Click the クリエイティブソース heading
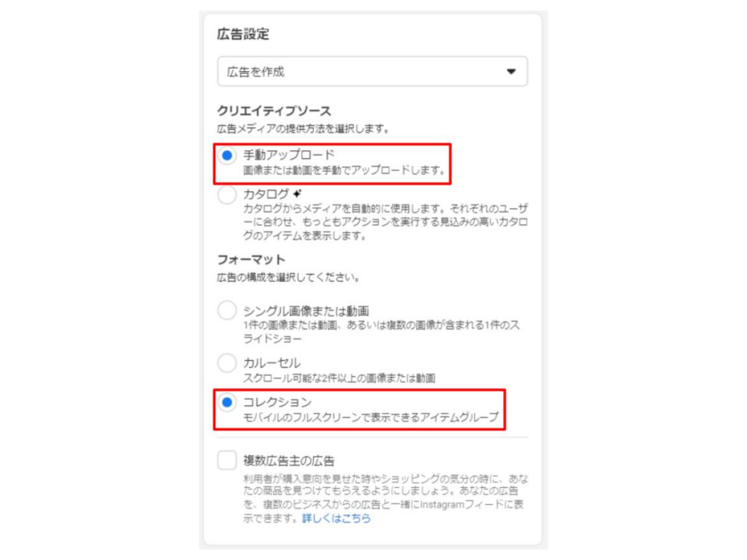This screenshot has width=747, height=560. 274,110
